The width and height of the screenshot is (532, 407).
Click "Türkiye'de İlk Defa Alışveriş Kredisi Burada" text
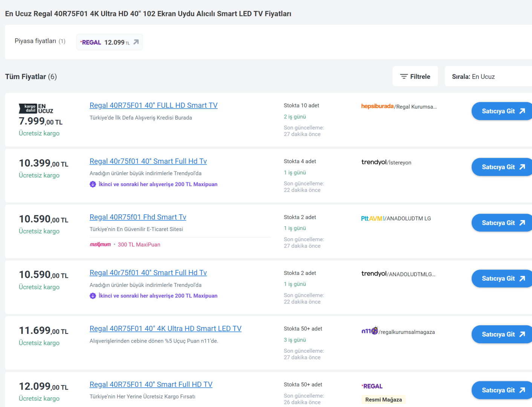[x=141, y=118]
